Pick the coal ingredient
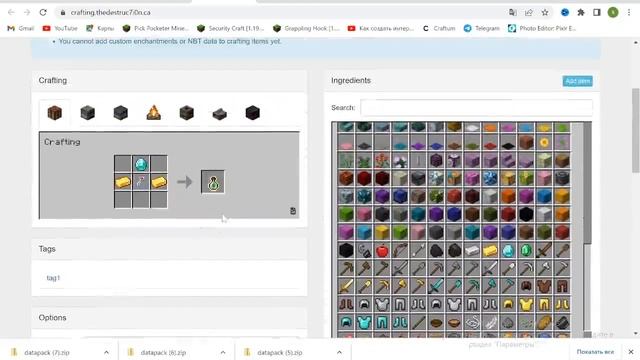 pos(436,251)
